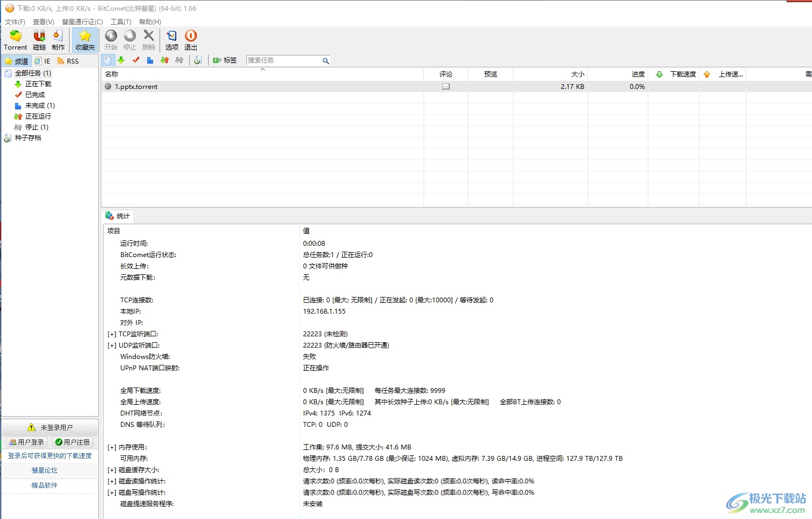Sort by 下载速度 column header
The image size is (812, 519).
[x=673, y=74]
